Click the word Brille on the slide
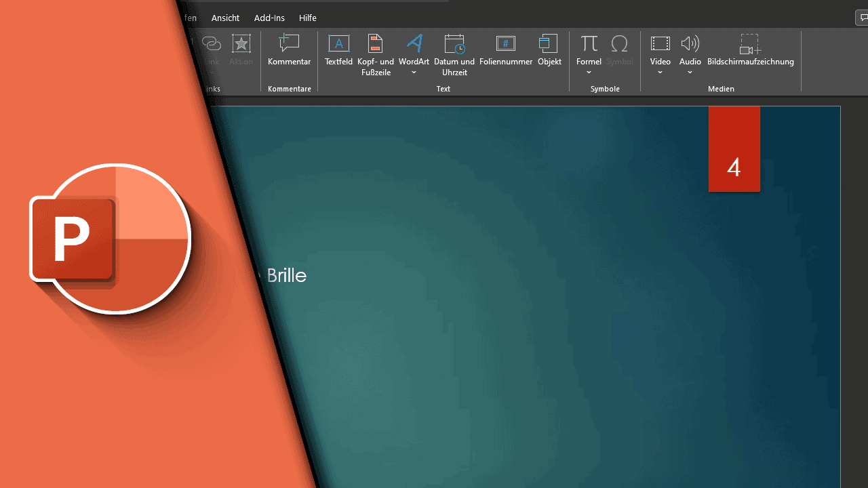This screenshot has height=488, width=868. pos(287,275)
